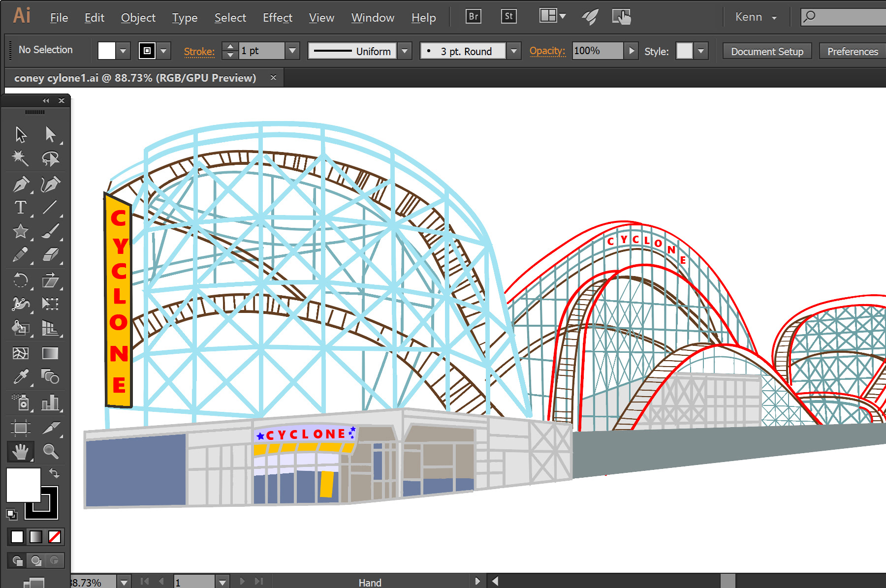Select the Scale tool
886x588 pixels.
(x=50, y=280)
